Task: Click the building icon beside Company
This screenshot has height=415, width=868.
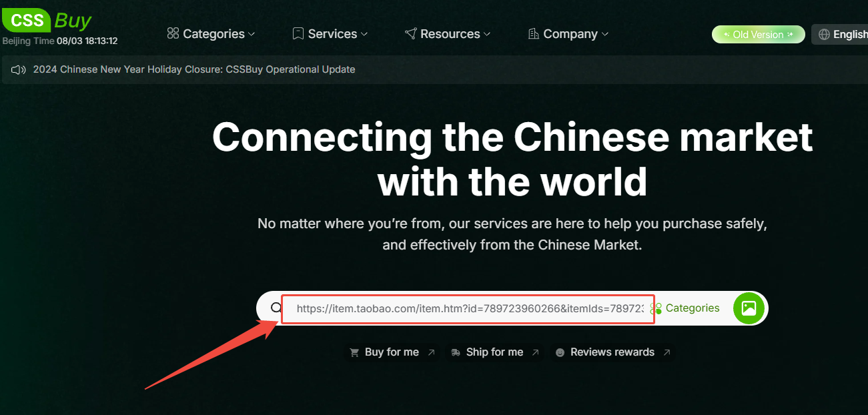Action: [534, 33]
